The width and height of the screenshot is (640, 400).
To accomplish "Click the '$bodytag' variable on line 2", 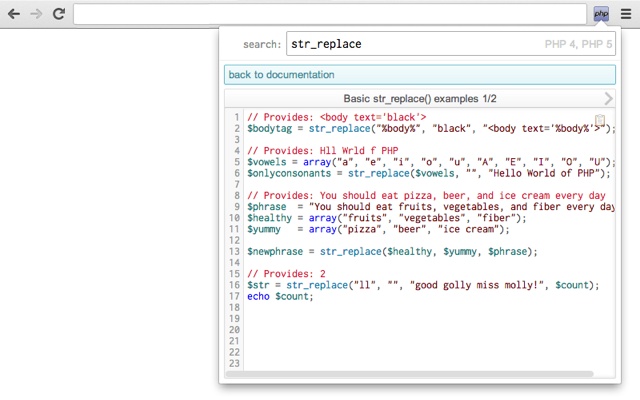I will [x=269, y=129].
